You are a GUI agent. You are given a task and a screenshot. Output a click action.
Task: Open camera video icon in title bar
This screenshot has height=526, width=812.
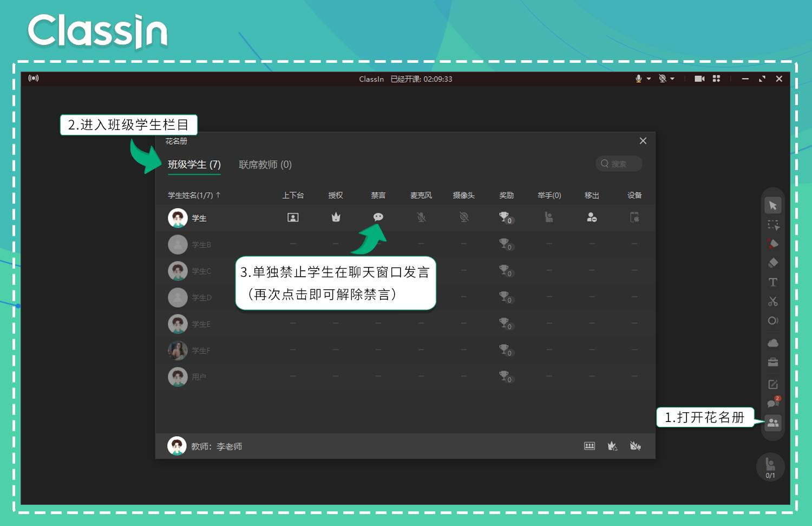[699, 79]
